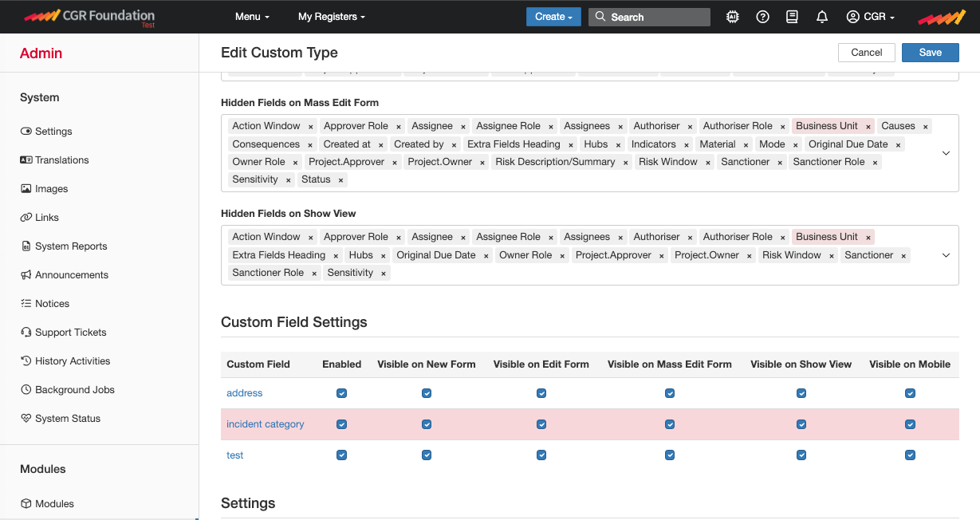Open Background Jobs in the sidebar

(x=75, y=389)
